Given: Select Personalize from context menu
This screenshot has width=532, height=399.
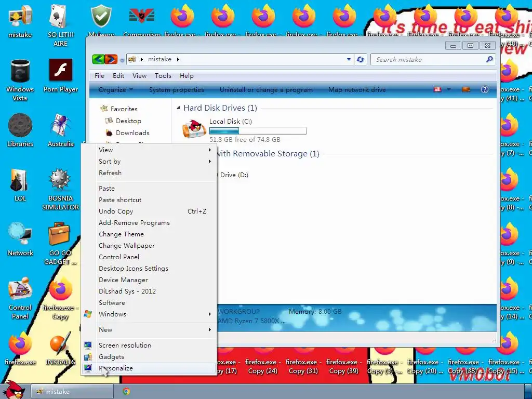Looking at the screenshot, I should click(149, 368).
